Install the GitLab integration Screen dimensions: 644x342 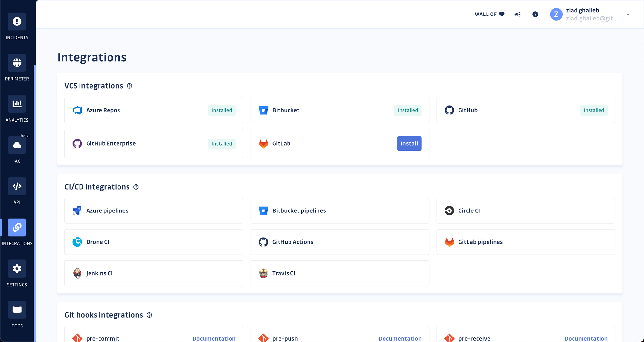click(x=409, y=143)
